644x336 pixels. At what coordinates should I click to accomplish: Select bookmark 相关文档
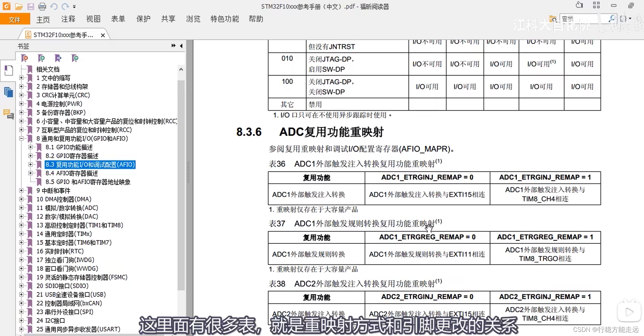coord(48,69)
